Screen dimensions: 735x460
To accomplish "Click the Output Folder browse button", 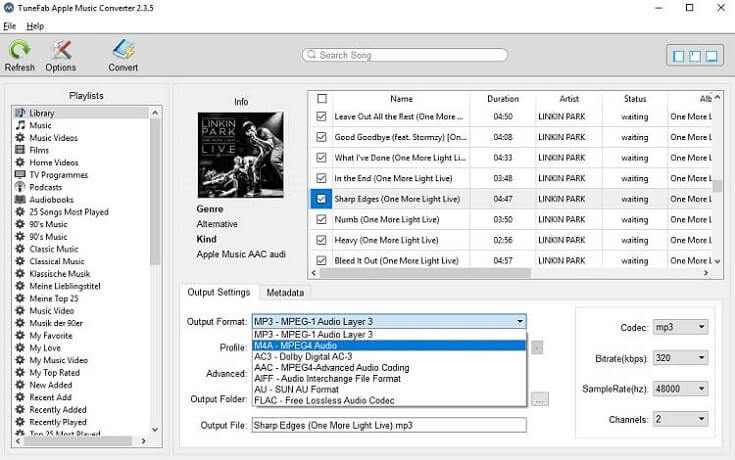I will point(540,399).
